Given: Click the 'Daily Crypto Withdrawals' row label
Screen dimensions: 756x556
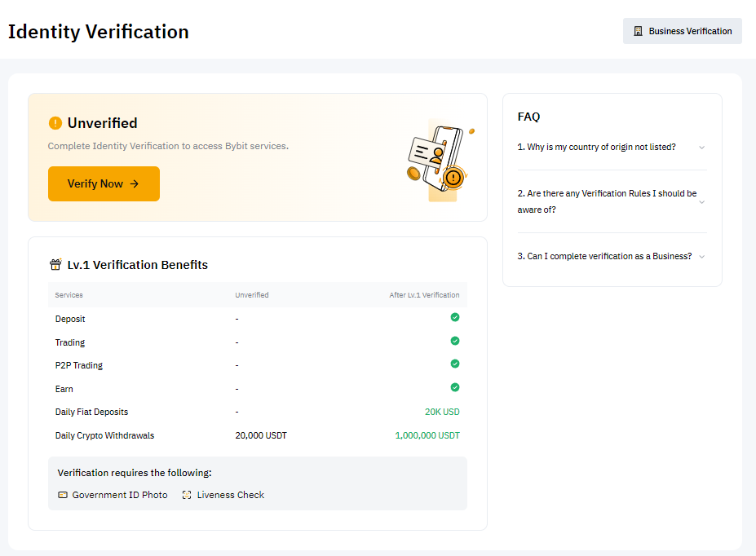Looking at the screenshot, I should coord(104,435).
